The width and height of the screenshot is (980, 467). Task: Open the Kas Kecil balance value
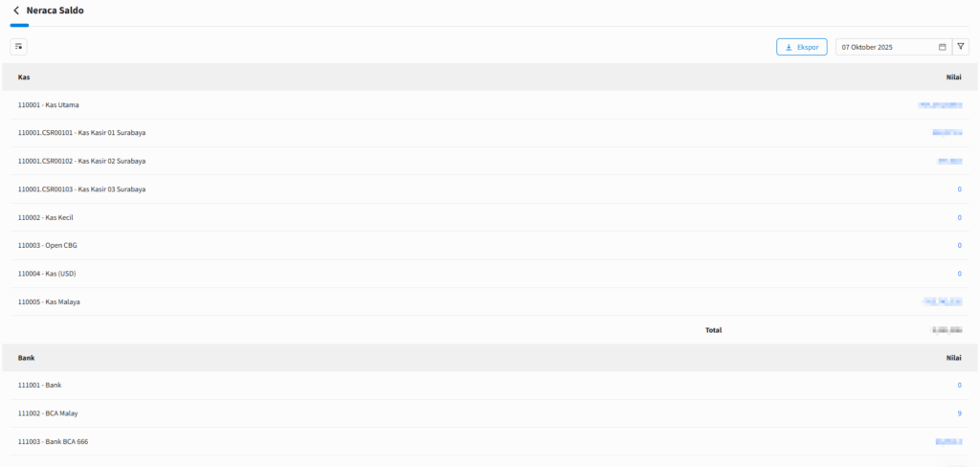[959, 217]
